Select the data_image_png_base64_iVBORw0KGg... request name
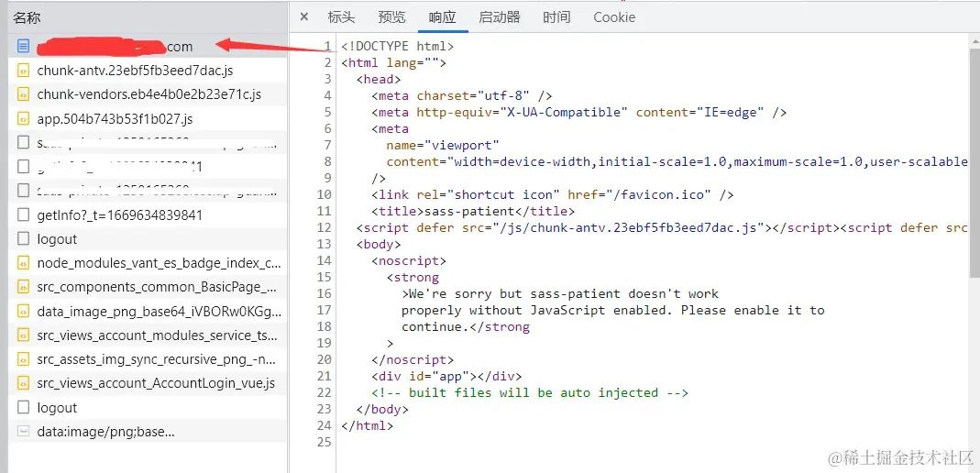The height and width of the screenshot is (473, 980). point(160,311)
